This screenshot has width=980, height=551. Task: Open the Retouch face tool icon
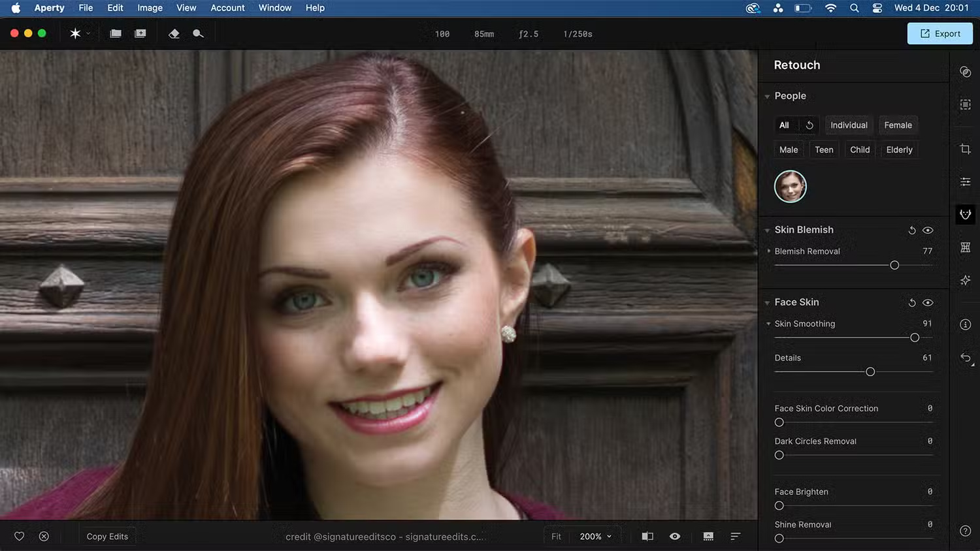click(965, 214)
